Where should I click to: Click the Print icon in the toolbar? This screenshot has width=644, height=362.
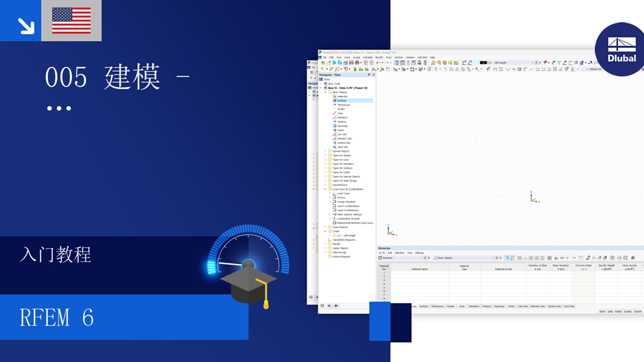tap(357, 63)
